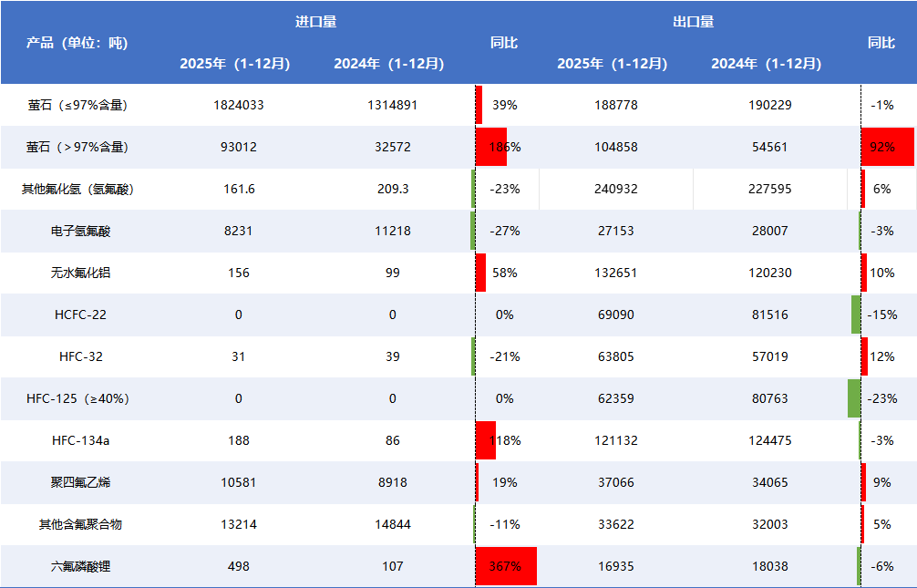Click the red 92% export growth bar
The width and height of the screenshot is (917, 588).
(887, 147)
